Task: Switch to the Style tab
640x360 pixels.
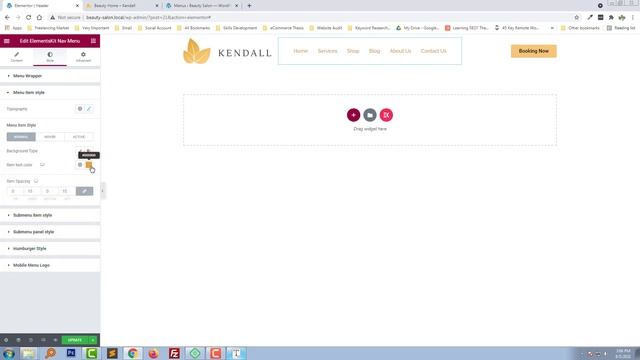Action: point(50,57)
